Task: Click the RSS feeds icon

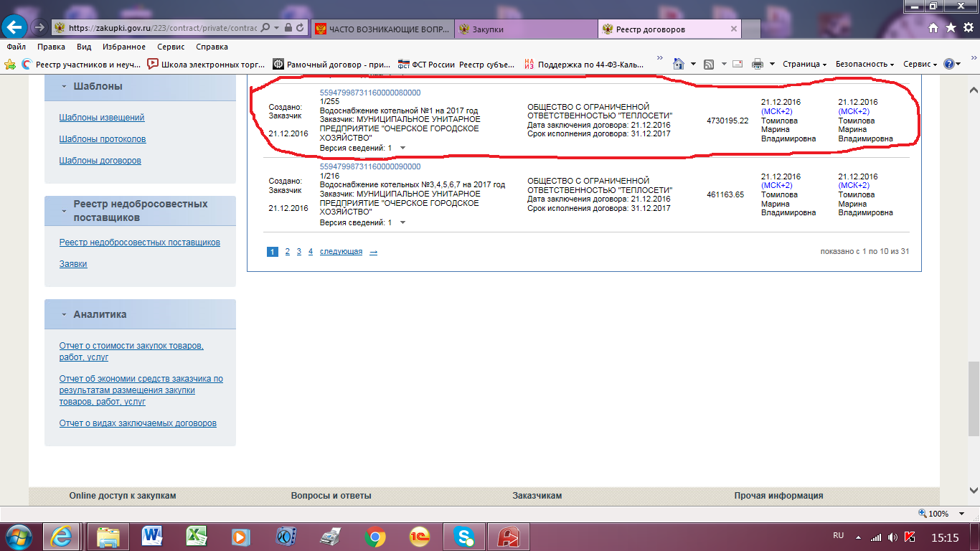Action: [708, 65]
